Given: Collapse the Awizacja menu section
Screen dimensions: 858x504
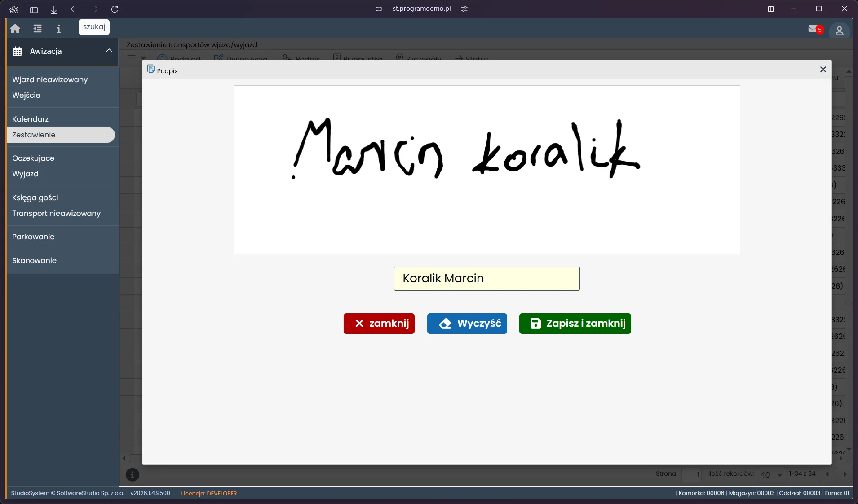Looking at the screenshot, I should click(109, 51).
